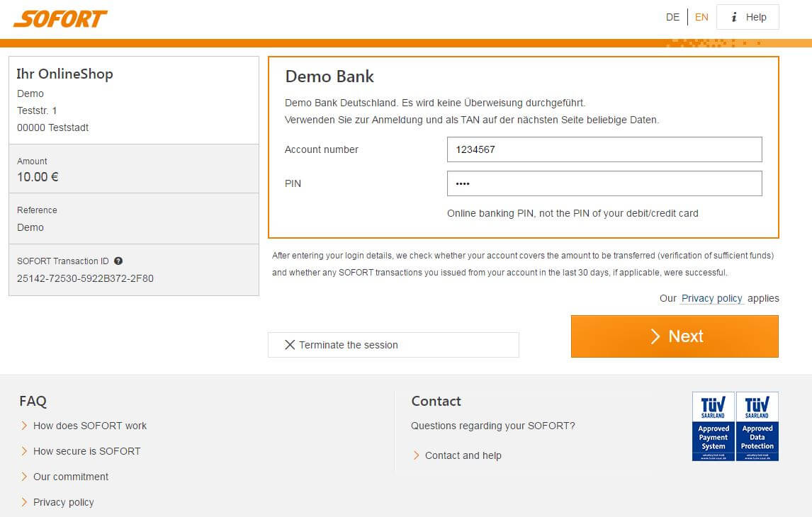Open the Help button
Image resolution: width=812 pixels, height=517 pixels.
(748, 17)
